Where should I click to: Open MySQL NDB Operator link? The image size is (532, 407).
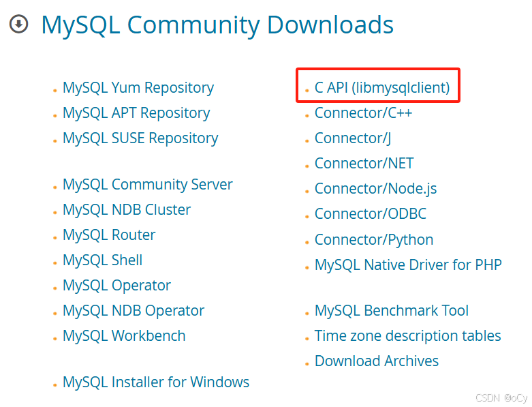[x=134, y=311]
